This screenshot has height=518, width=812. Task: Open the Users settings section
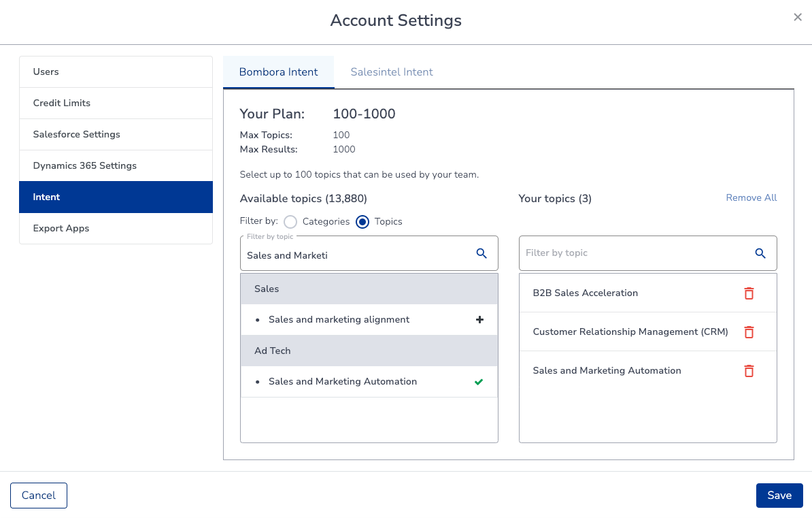116,72
